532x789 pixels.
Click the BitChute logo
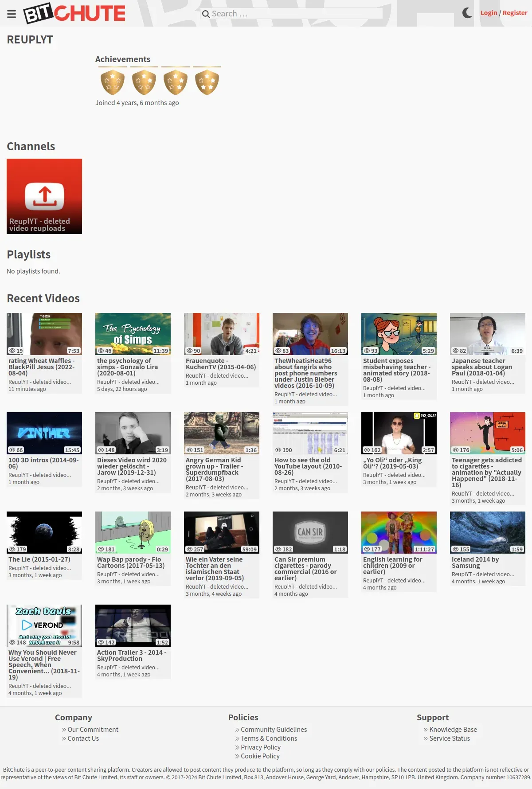[74, 13]
